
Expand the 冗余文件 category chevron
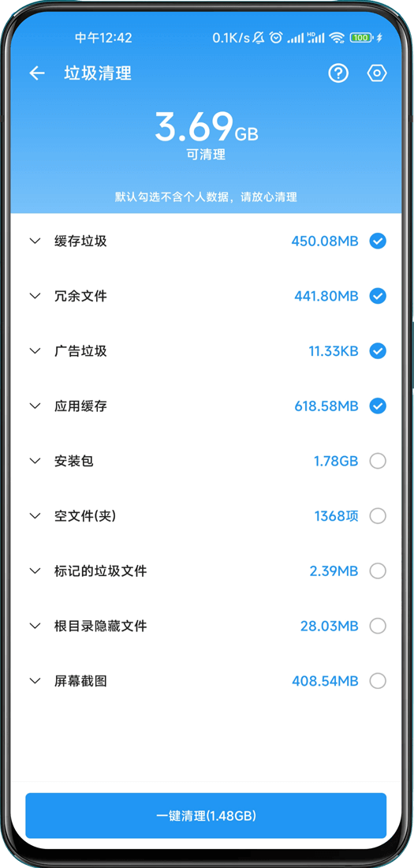[x=35, y=296]
